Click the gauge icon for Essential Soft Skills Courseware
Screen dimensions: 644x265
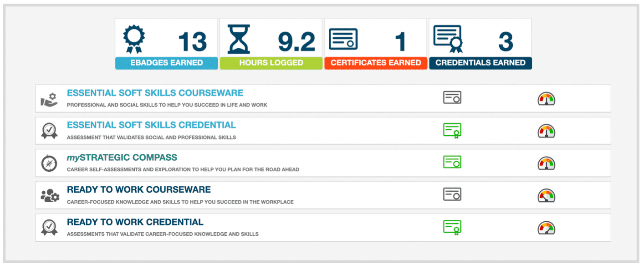click(x=546, y=99)
